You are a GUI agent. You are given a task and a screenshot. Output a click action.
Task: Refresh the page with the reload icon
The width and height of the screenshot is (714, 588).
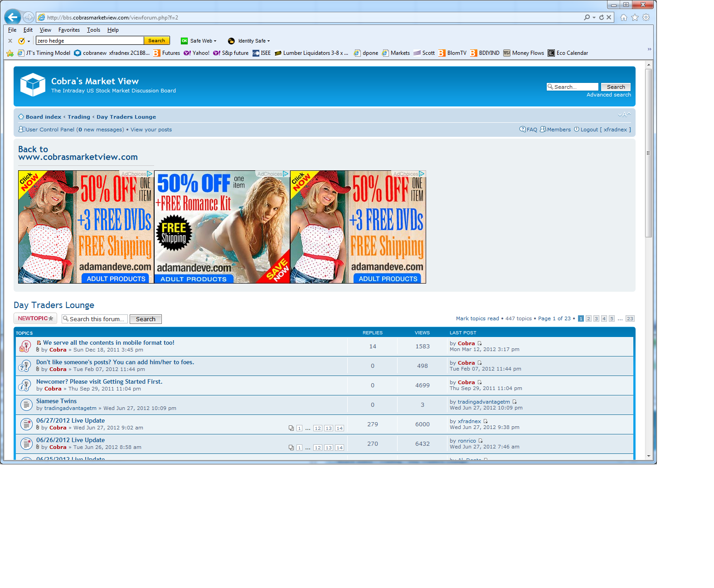pyautogui.click(x=602, y=17)
